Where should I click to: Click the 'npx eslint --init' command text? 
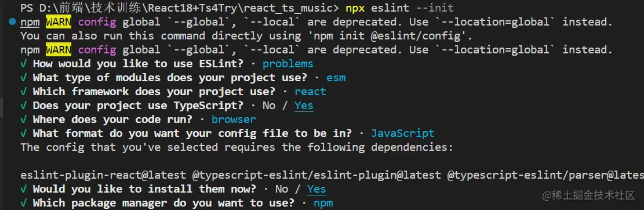(x=400, y=8)
